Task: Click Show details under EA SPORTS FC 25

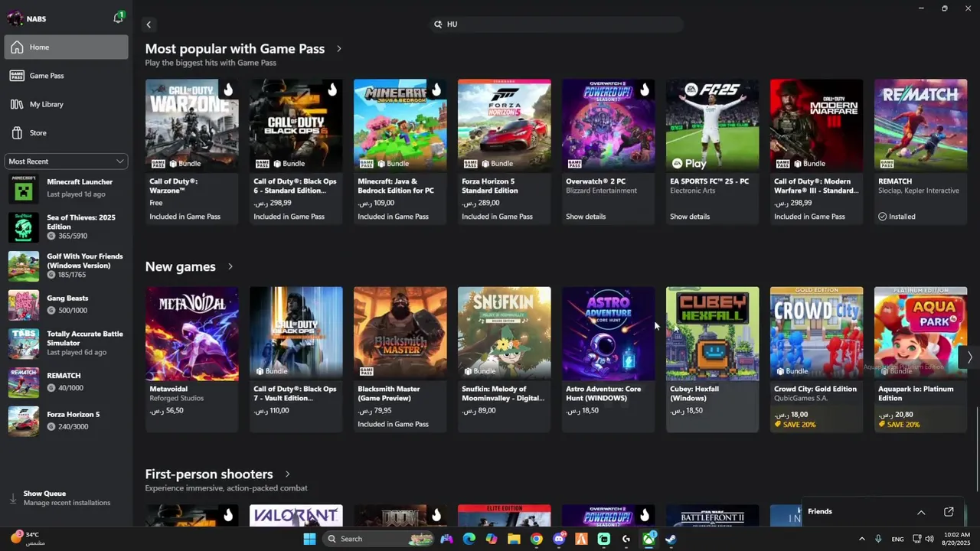Action: (x=690, y=217)
